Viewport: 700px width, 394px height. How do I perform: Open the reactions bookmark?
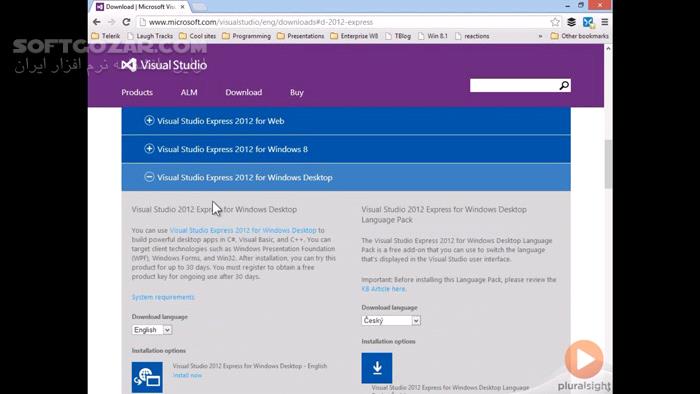(x=472, y=36)
